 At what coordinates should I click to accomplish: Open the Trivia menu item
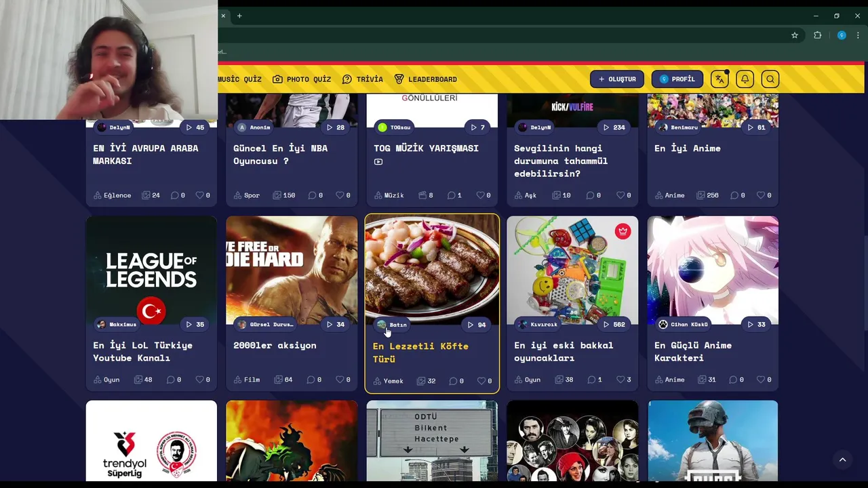pos(363,79)
